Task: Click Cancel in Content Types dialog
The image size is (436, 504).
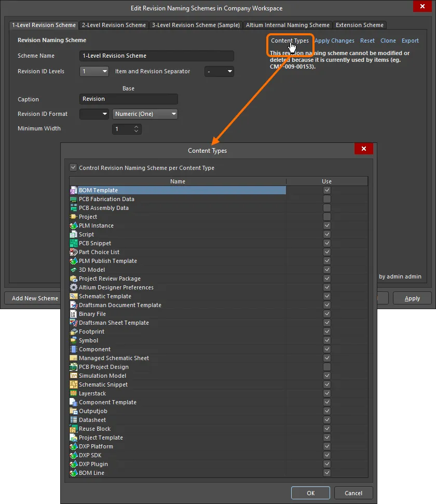Action: (353, 493)
